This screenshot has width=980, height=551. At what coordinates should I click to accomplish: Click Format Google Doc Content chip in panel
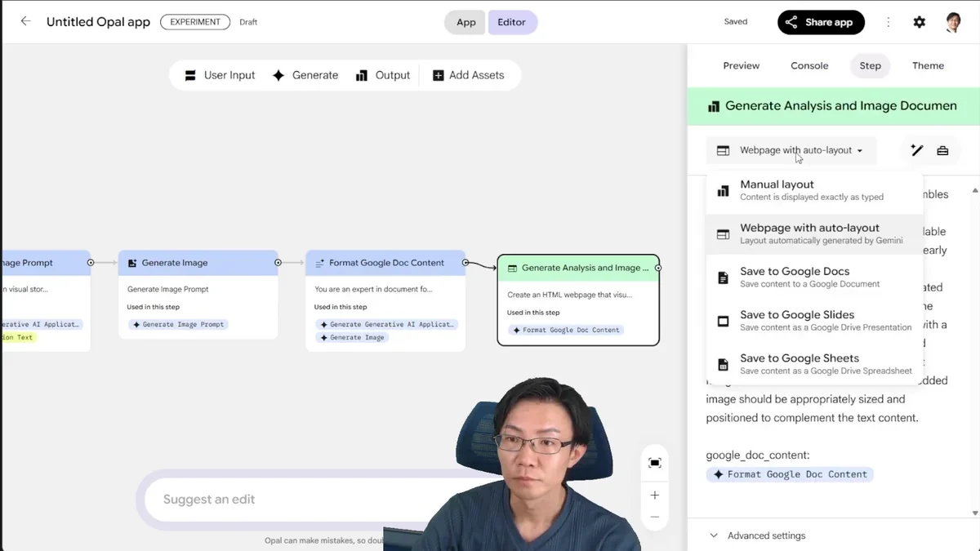[790, 474]
